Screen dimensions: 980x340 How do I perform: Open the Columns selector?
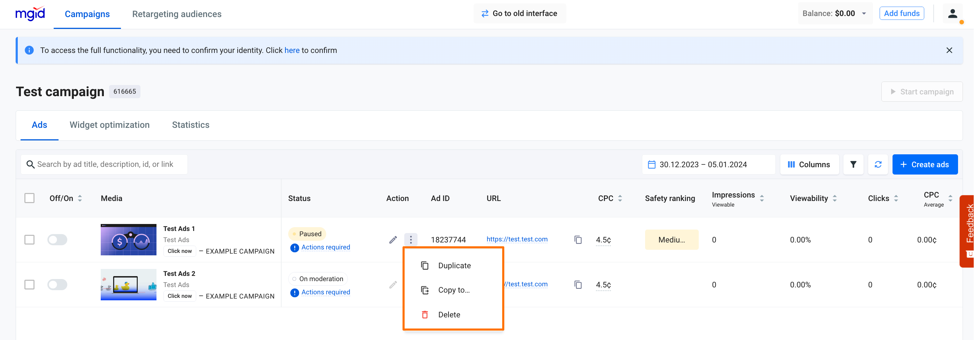[x=809, y=164]
